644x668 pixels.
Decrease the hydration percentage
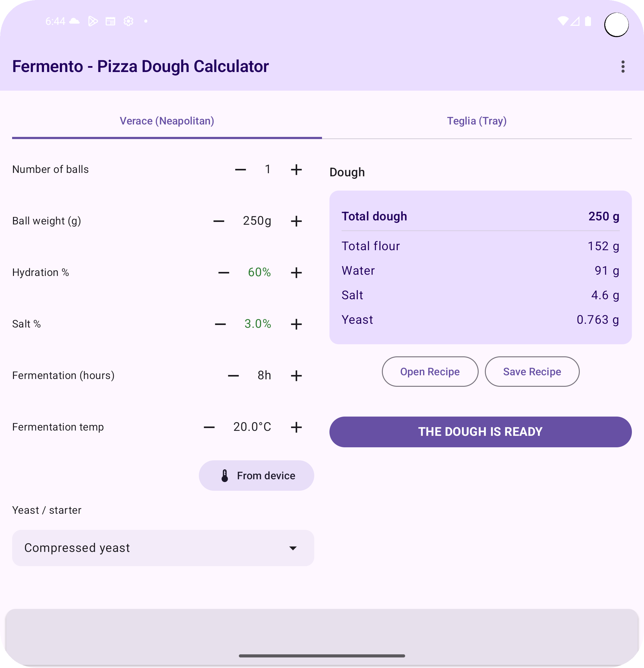pos(223,272)
